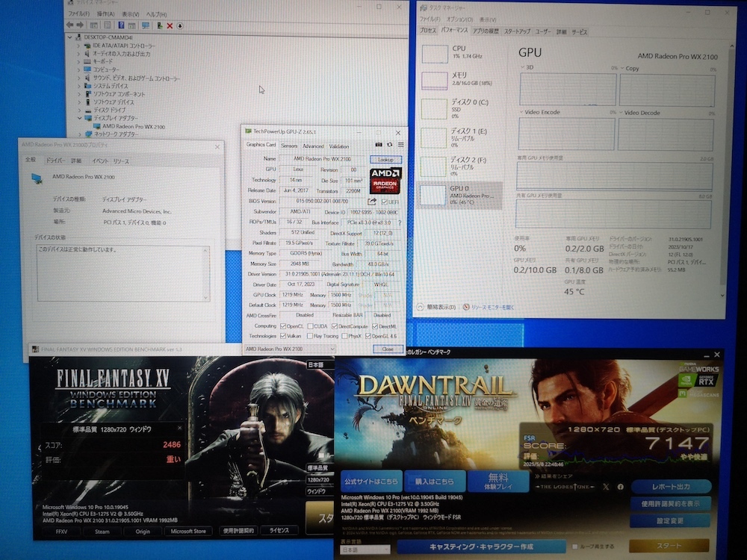Click Device Manager's back arrow toolbar icon
This screenshot has height=560, width=747.
70,25
